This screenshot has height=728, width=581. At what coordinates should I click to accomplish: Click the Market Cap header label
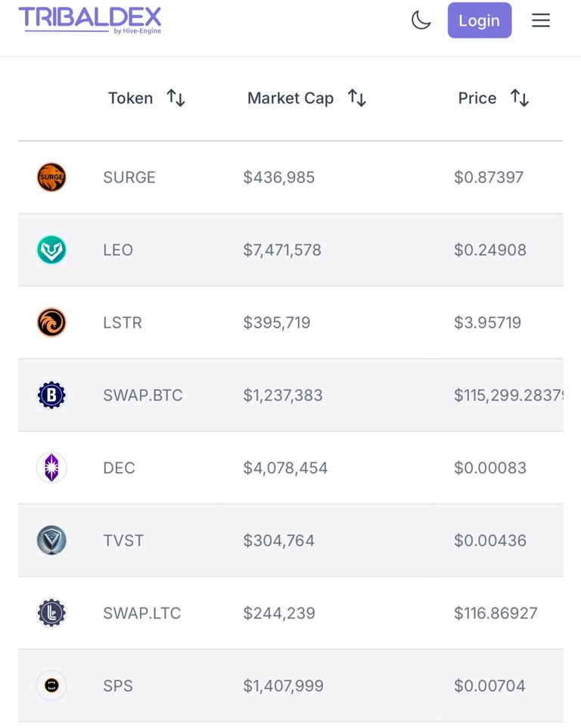click(x=290, y=98)
